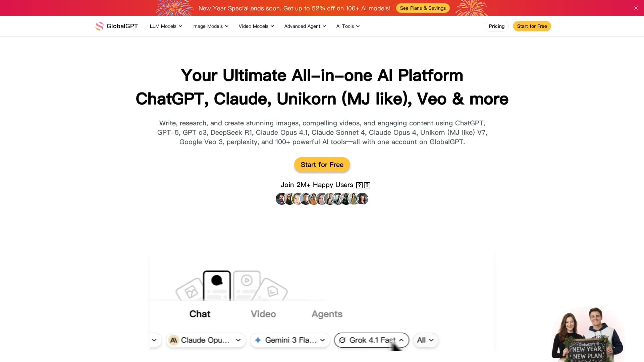This screenshot has width=644, height=362.
Task: Click the Anthropic icon in Claude selector
Action: point(173,340)
